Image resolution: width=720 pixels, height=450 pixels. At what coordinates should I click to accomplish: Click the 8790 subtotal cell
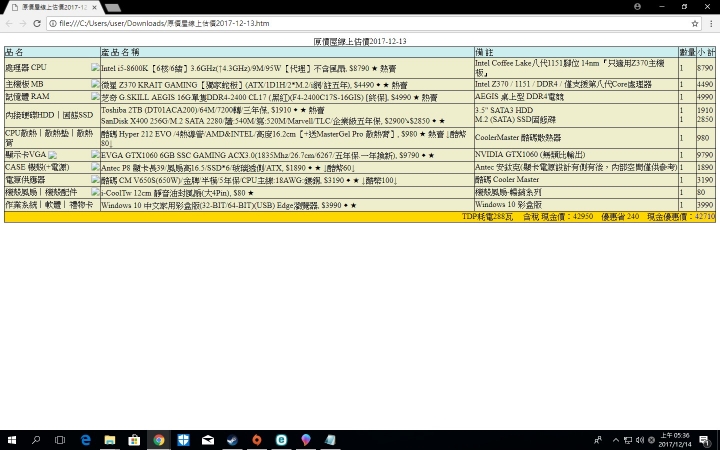705,68
